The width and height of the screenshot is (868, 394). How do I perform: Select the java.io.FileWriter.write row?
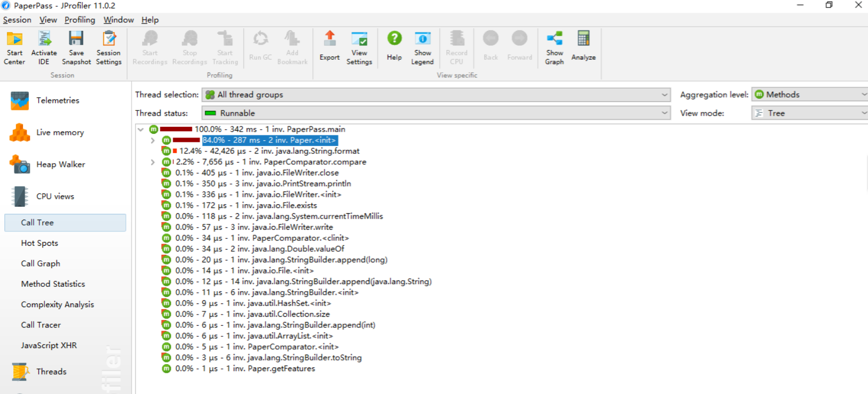pos(248,227)
